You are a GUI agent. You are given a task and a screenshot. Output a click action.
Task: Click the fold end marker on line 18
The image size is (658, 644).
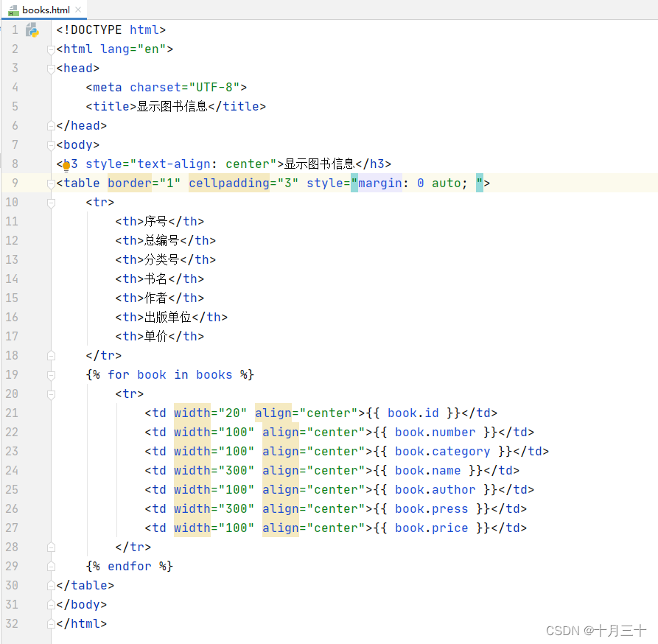click(x=51, y=356)
